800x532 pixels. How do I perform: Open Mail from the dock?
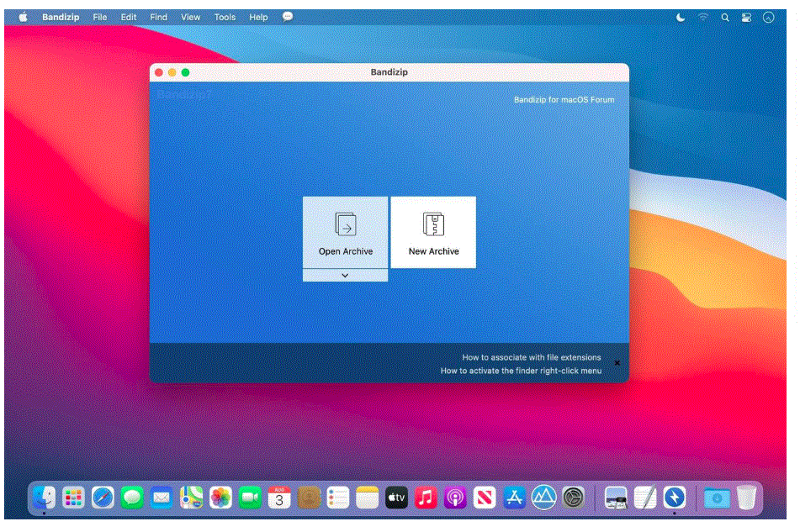coord(162,498)
